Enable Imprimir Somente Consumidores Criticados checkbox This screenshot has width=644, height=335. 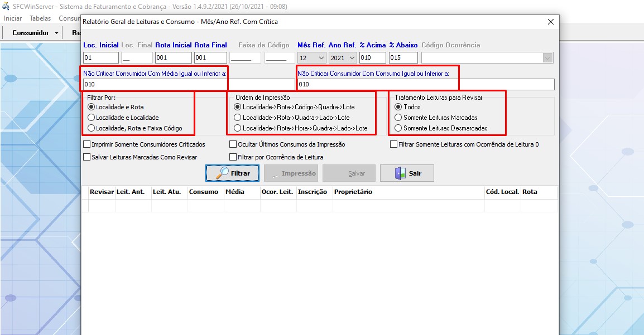pyautogui.click(x=87, y=144)
